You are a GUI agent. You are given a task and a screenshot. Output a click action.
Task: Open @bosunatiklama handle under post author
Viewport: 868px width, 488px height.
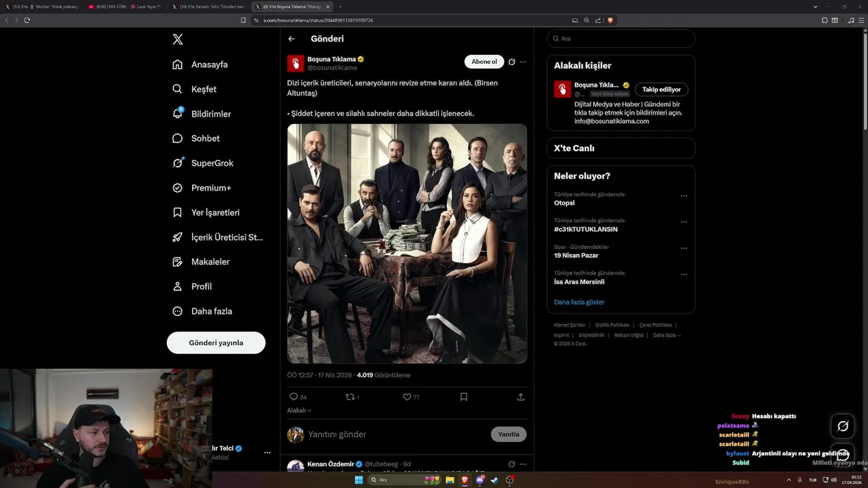(x=332, y=68)
